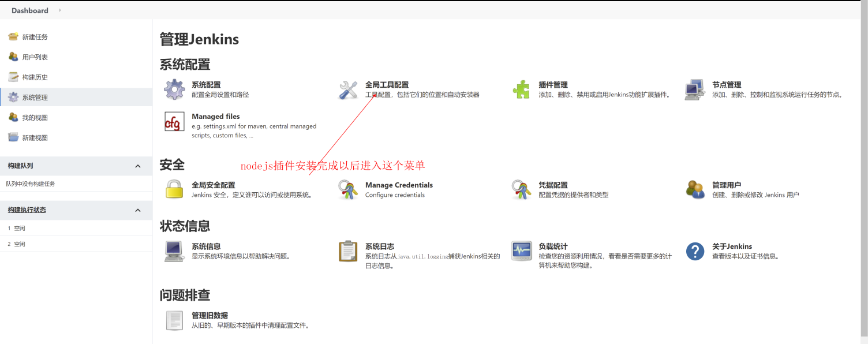Click the 构建执行状态 heading link

click(27, 210)
